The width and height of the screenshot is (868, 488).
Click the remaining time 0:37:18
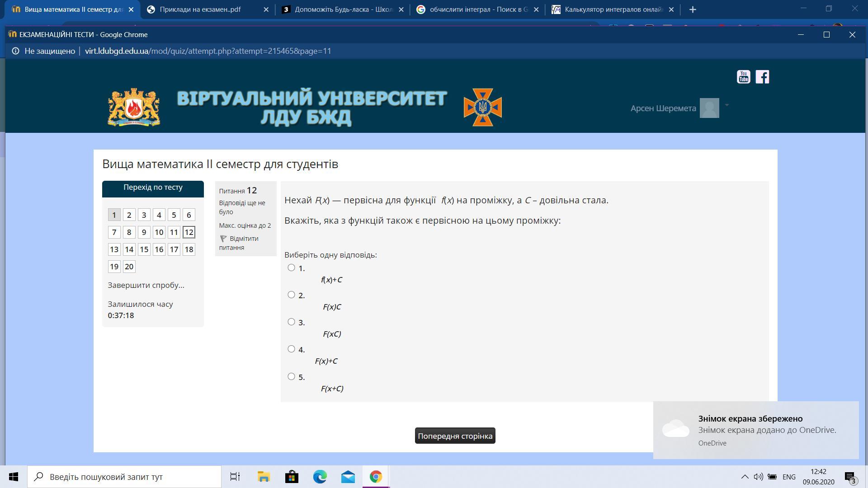121,315
